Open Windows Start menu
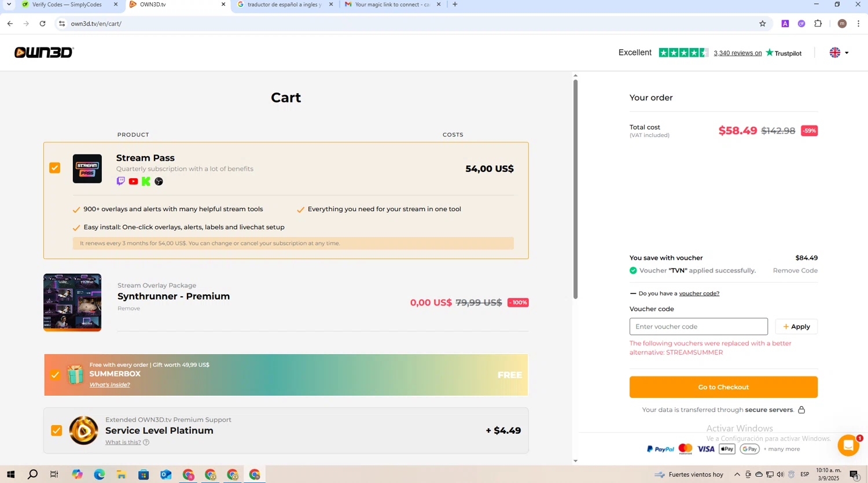This screenshot has height=483, width=868. point(10,474)
